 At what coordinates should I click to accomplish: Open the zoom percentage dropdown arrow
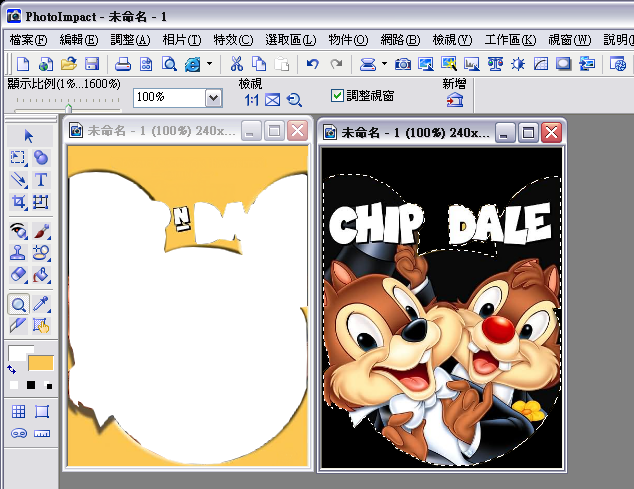click(x=214, y=97)
